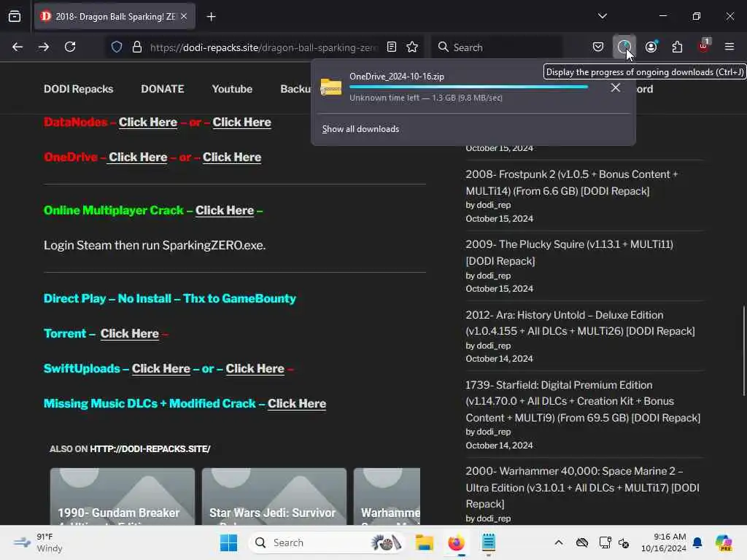
Task: Open Star Wars Jedi: Survivor card
Action: 274,497
